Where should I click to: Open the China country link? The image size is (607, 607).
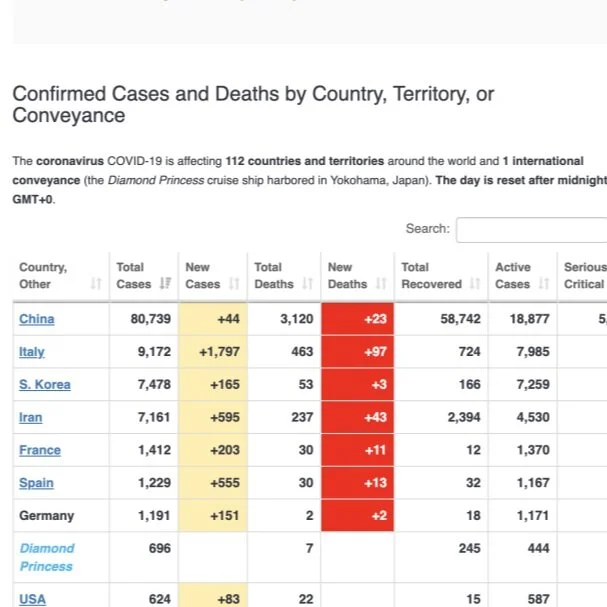(x=37, y=319)
